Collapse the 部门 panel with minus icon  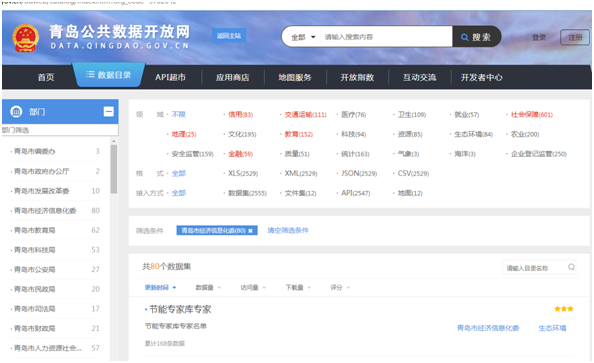[x=109, y=111]
